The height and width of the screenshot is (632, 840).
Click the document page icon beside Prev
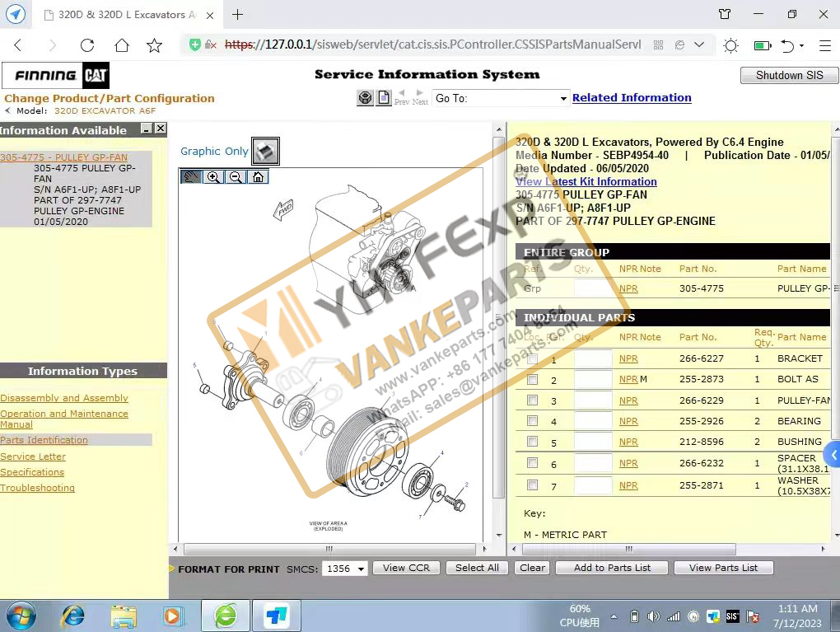(384, 97)
